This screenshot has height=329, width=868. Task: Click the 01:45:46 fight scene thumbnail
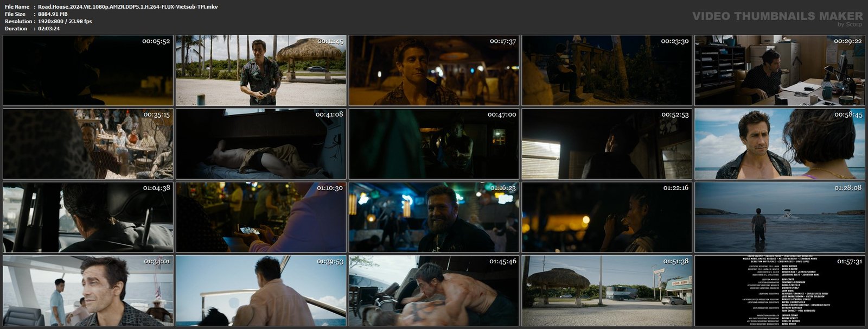(x=434, y=290)
